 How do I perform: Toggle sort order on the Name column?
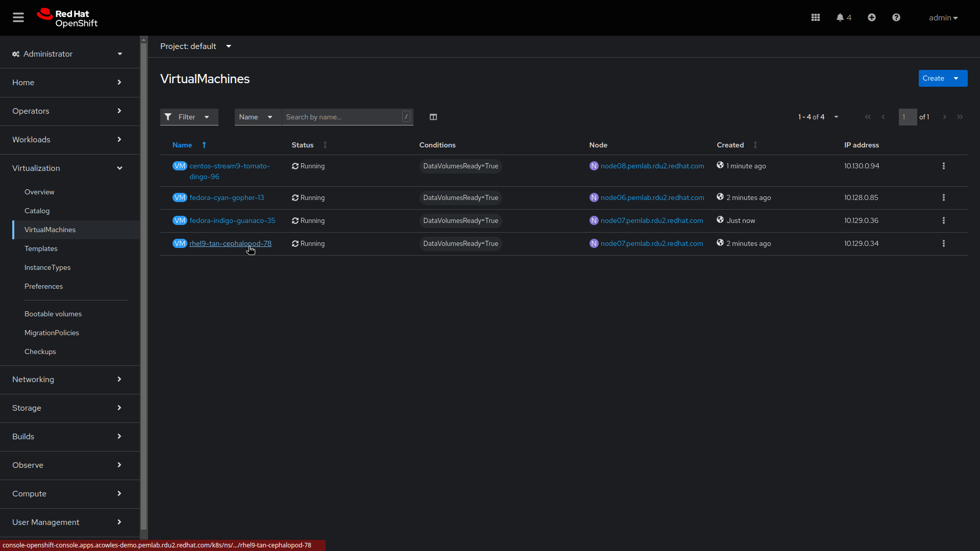pyautogui.click(x=204, y=145)
